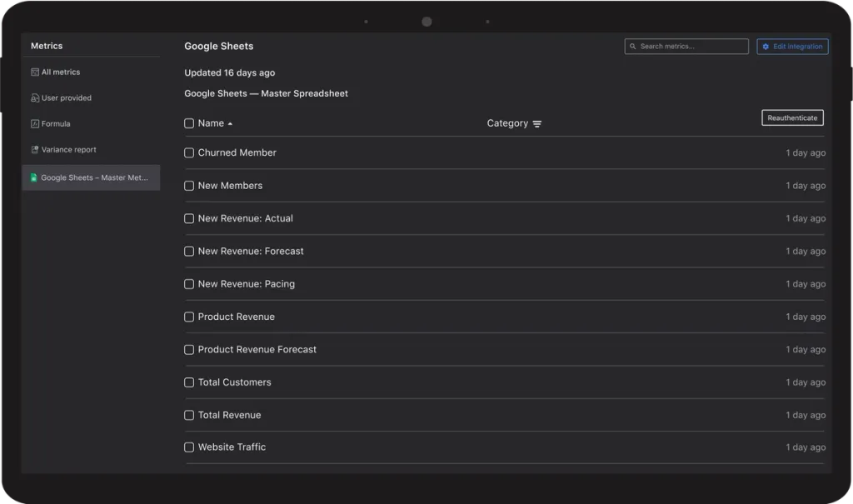Check the Total Customers checkbox
Viewport: 853px width, 504px height.
tap(189, 382)
